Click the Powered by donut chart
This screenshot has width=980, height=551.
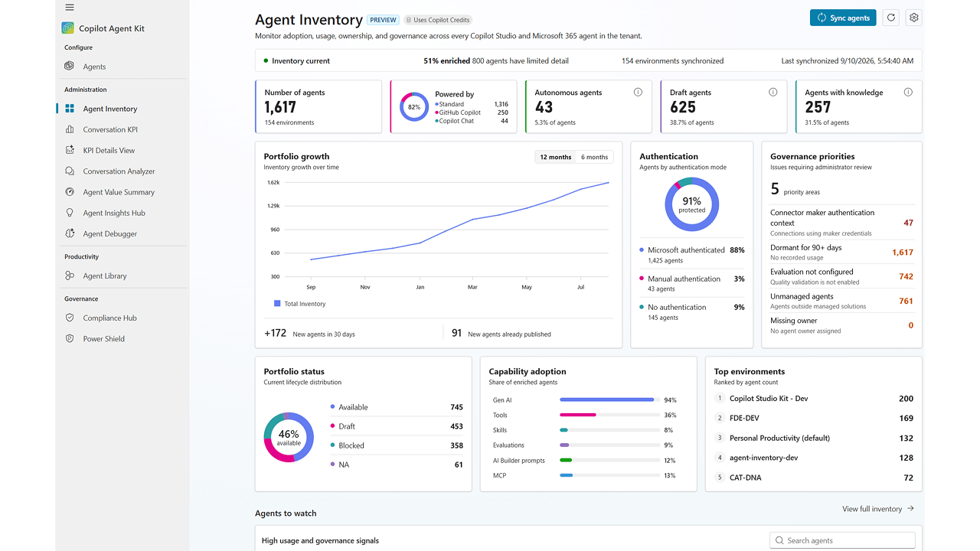(x=414, y=107)
